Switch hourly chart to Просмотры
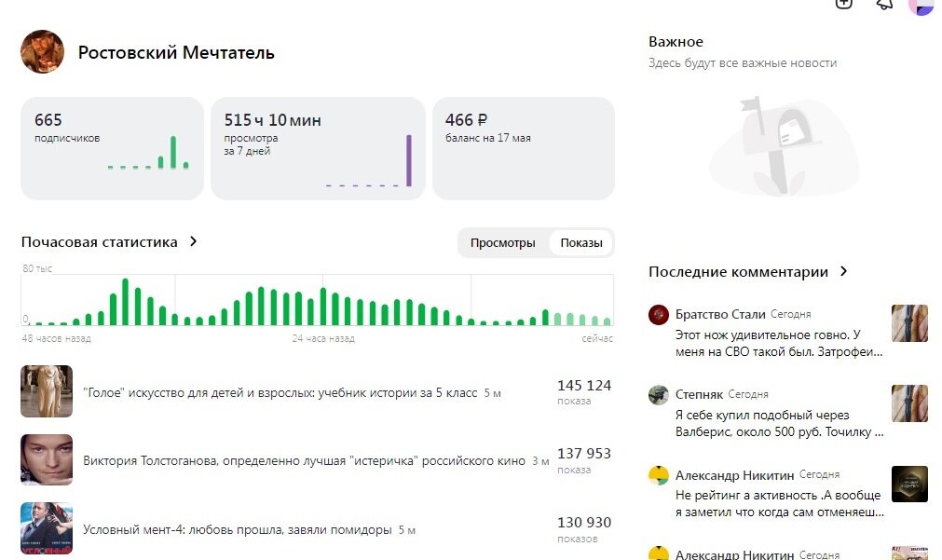 pos(502,243)
